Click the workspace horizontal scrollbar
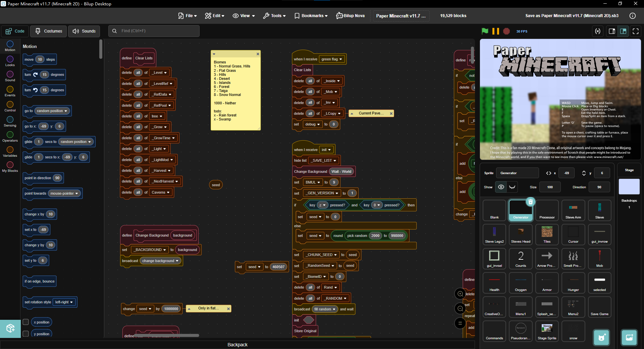The height and width of the screenshot is (349, 644). tap(167, 335)
